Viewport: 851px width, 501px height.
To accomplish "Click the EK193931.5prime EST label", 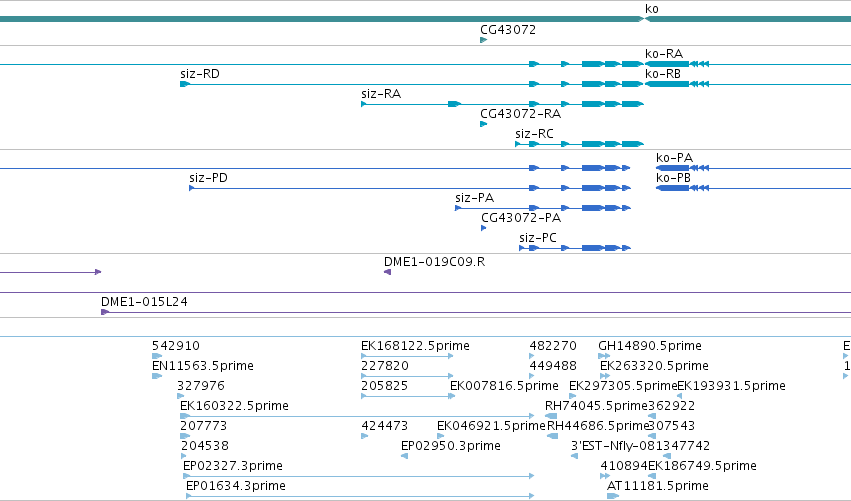I will pos(732,386).
